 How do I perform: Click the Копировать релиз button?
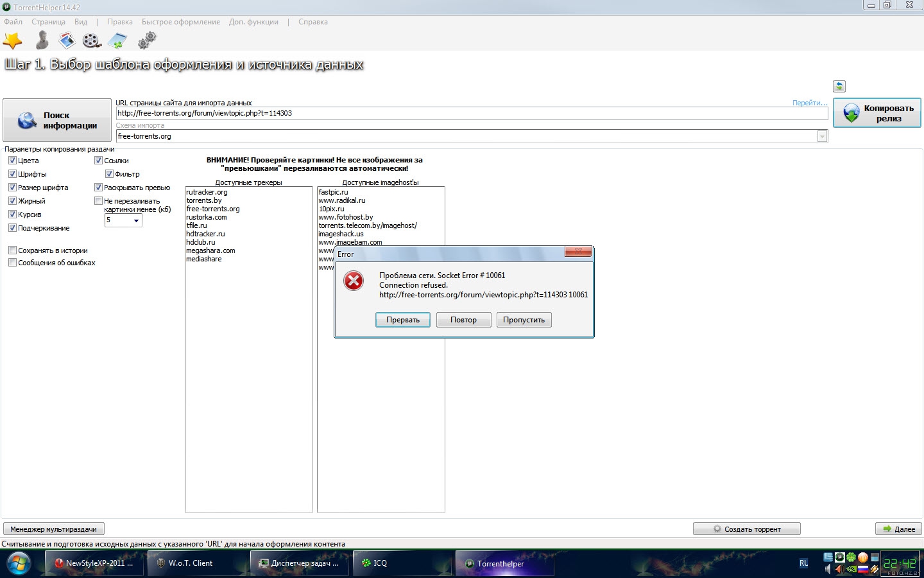click(877, 113)
